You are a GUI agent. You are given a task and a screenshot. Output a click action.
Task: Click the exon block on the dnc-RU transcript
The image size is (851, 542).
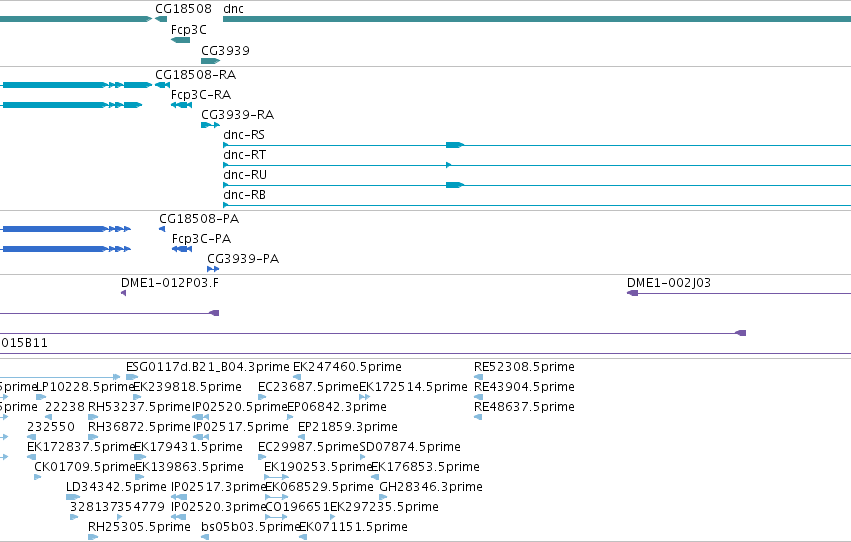454,185
